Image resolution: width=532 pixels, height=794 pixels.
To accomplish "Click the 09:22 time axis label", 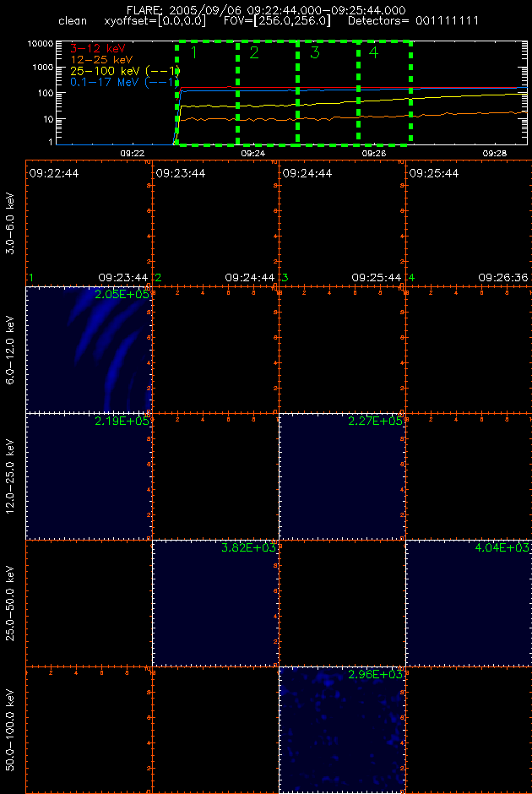I will coord(133,152).
